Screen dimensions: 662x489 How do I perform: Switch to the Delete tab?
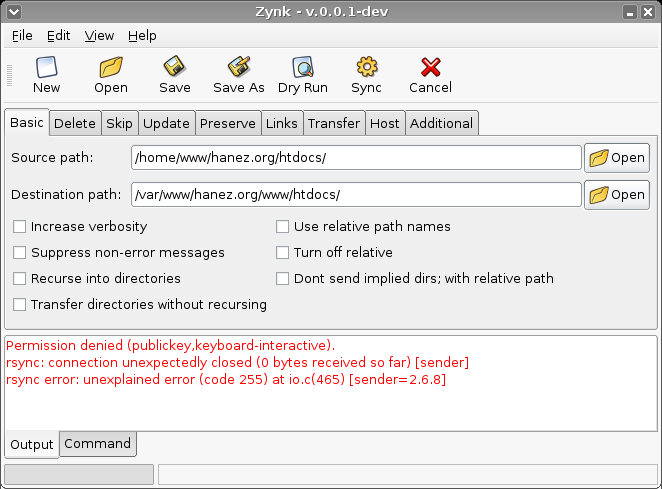[x=75, y=123]
